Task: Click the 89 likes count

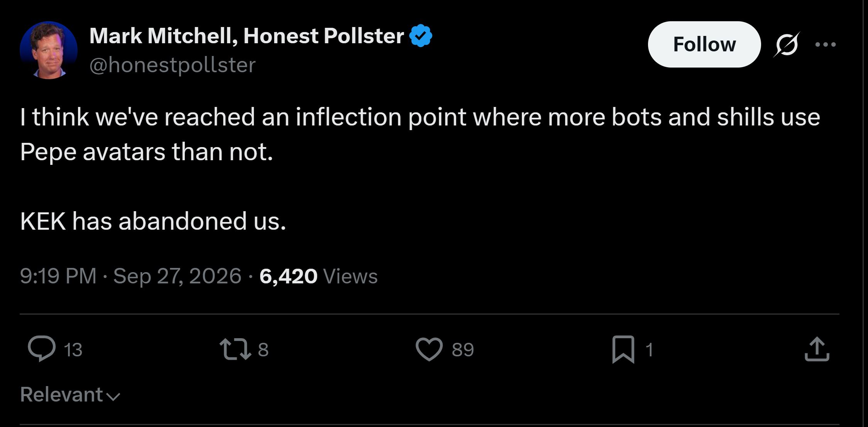Action: coord(463,350)
